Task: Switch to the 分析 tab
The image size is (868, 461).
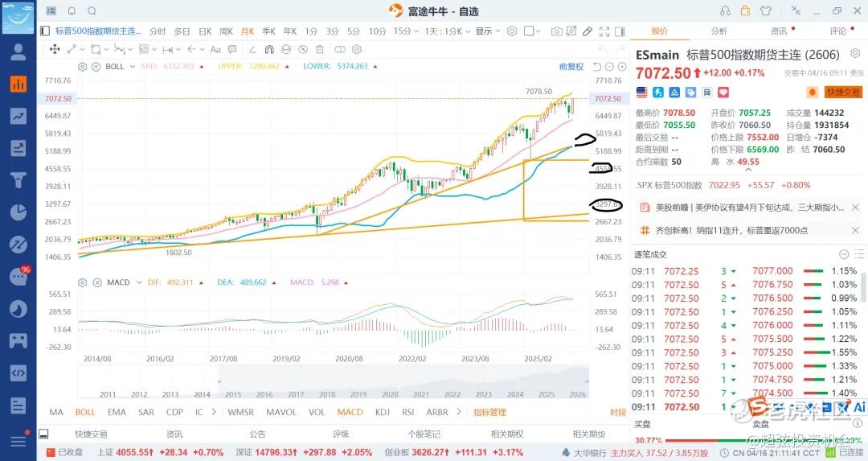Action: 719,31
